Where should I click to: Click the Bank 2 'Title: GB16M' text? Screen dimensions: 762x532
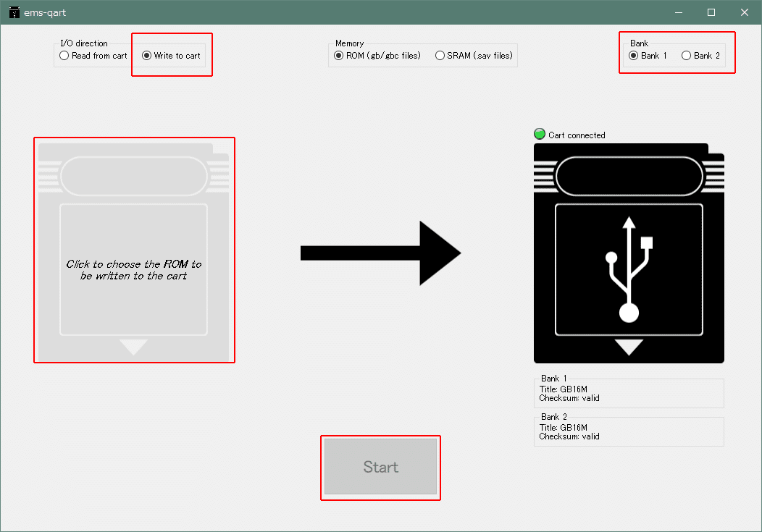point(564,428)
